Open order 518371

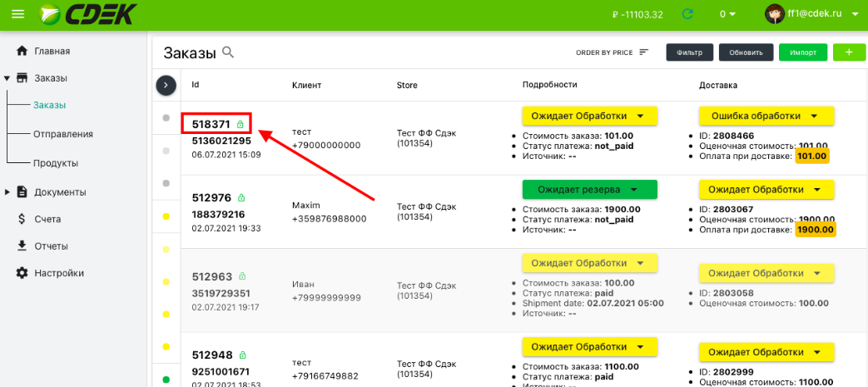[211, 125]
